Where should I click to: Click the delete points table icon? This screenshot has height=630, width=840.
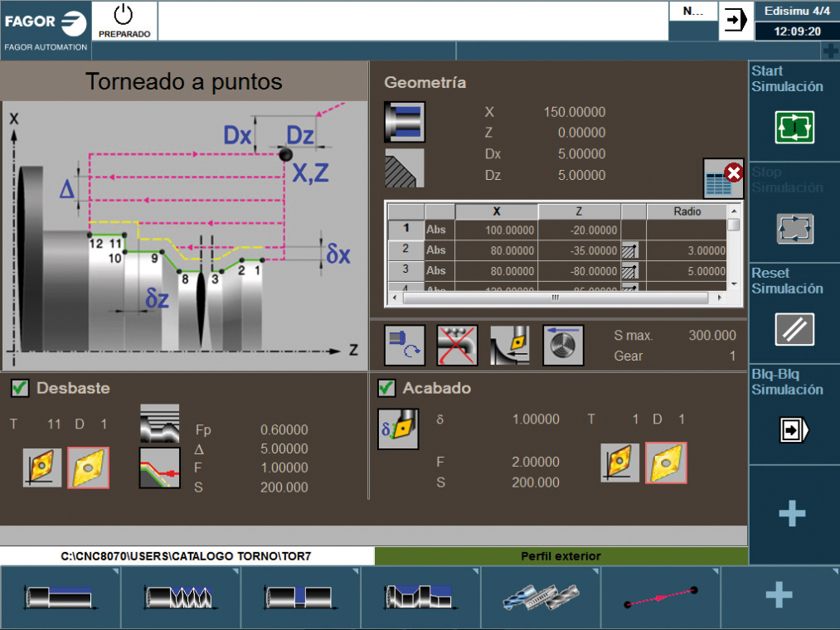[x=722, y=178]
